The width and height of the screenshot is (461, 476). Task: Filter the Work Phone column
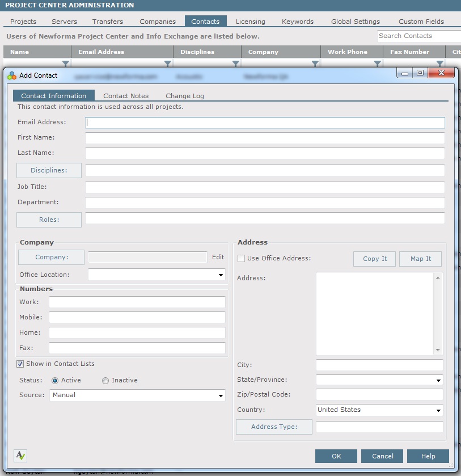pyautogui.click(x=377, y=64)
